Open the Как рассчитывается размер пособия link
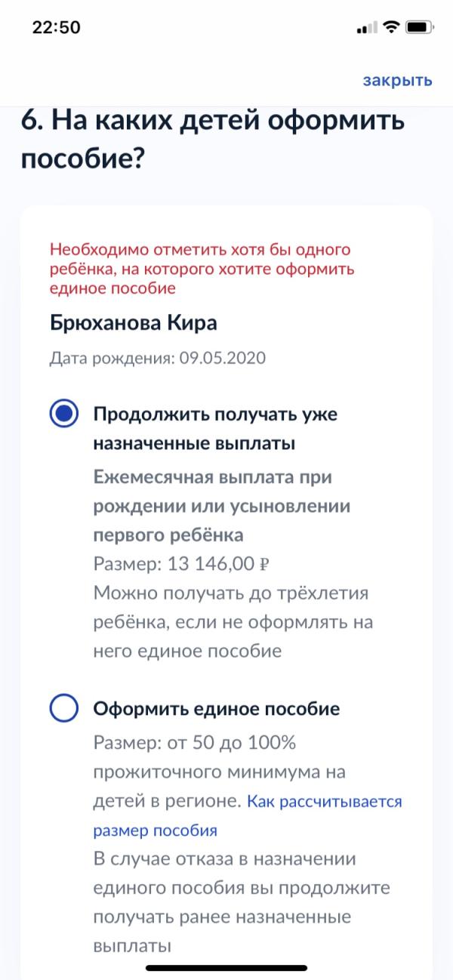The image size is (453, 980). pos(248,816)
